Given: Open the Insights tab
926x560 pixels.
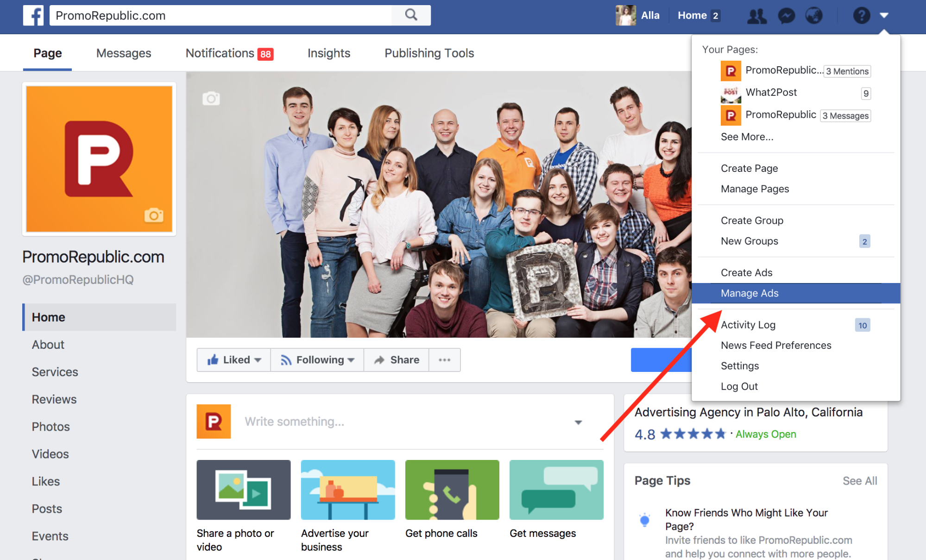Looking at the screenshot, I should (329, 53).
